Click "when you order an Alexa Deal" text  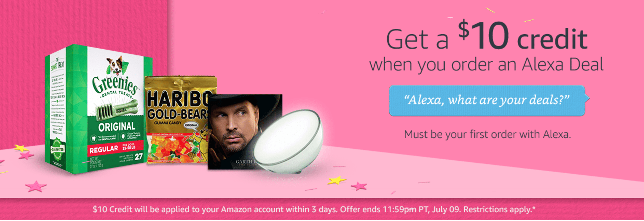click(x=486, y=65)
